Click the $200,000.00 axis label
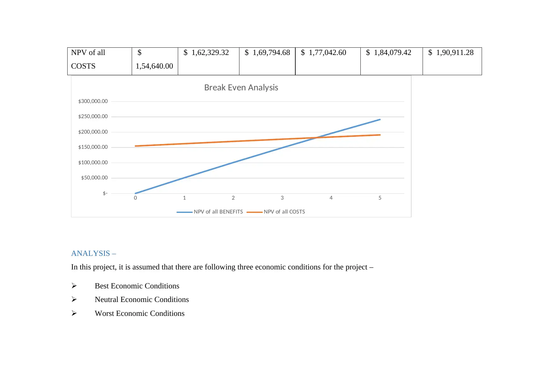554x392 pixels. (93, 132)
